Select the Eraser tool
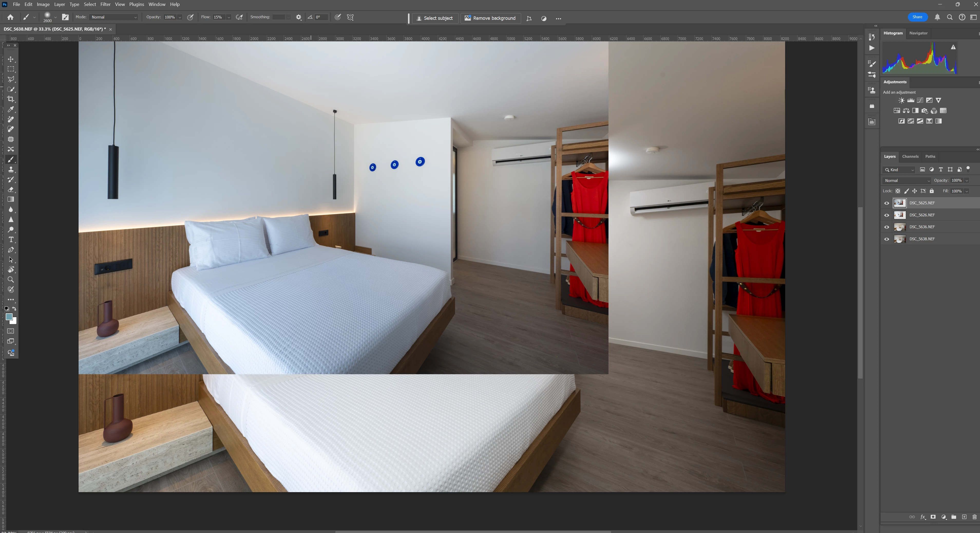This screenshot has height=533, width=980. point(11,190)
